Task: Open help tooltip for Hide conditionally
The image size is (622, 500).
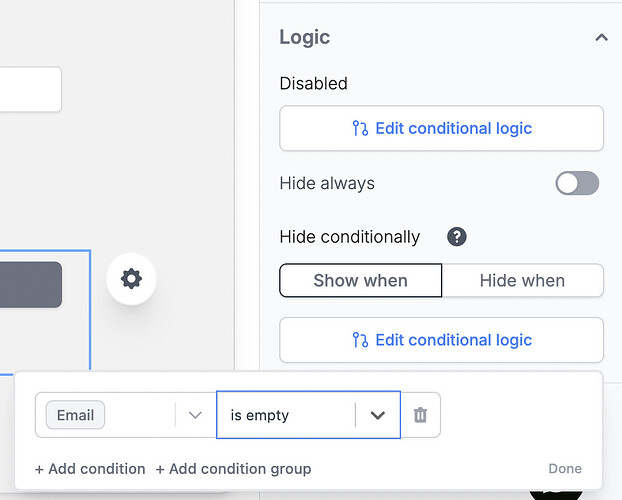Action: click(x=457, y=237)
